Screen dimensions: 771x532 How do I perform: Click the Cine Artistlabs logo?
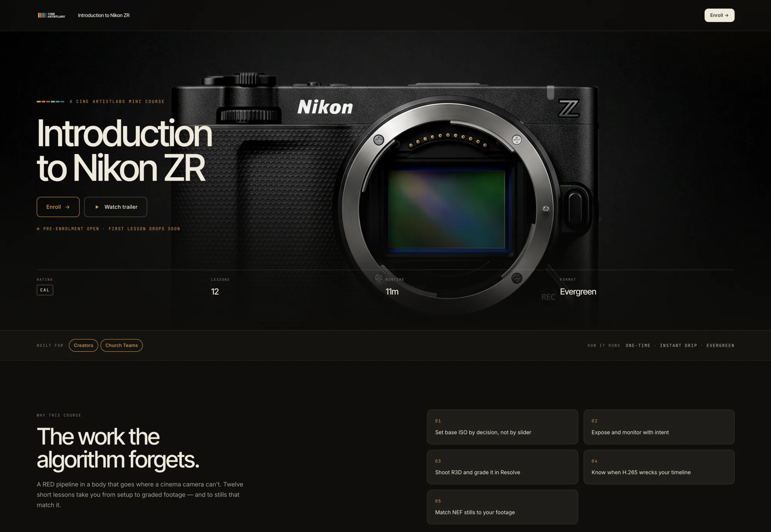52,15
